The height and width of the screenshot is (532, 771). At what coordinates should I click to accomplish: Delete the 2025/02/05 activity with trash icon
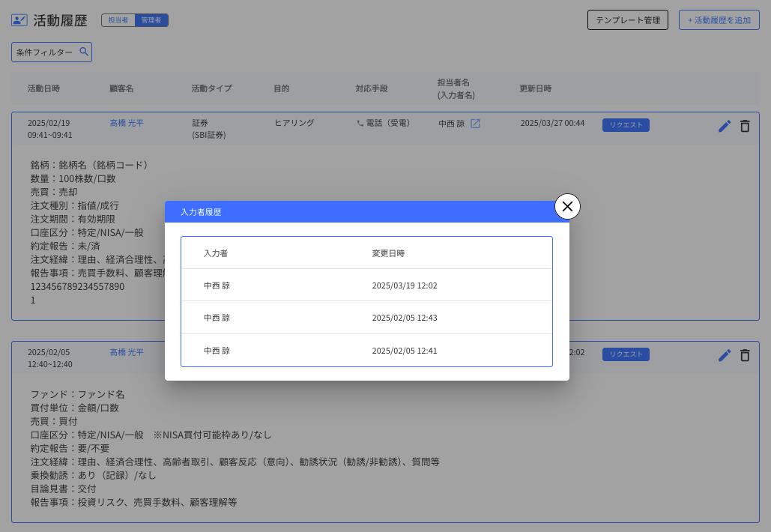pyautogui.click(x=745, y=355)
